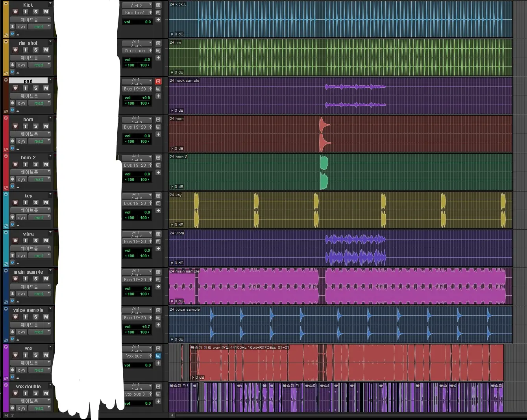
Task: Click elastic audio icon on horn 2 track
Action: pyautogui.click(x=12, y=186)
